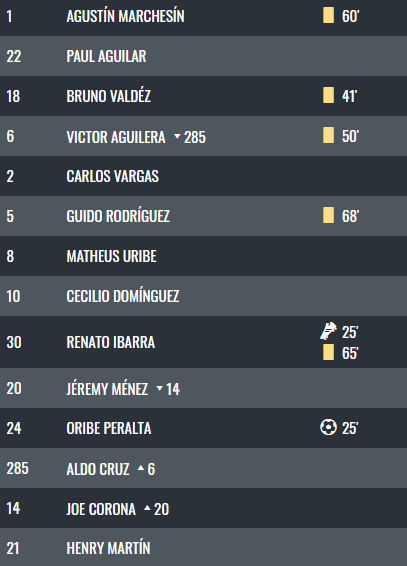The image size is (407, 566).
Task: Click Oribe Peralta's goal ball icon
Action: [x=328, y=428]
